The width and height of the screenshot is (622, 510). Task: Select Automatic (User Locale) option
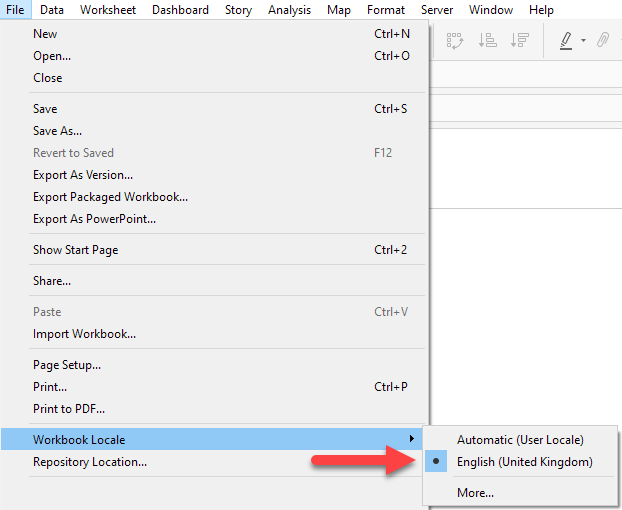click(x=520, y=440)
